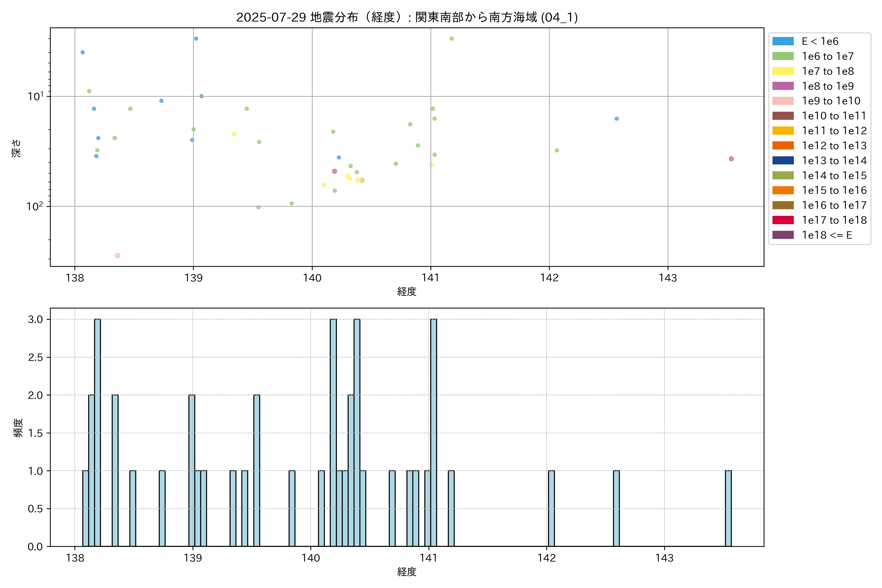
Task: Click the blue scatter point near longitude 142.6
Action: click(x=616, y=119)
